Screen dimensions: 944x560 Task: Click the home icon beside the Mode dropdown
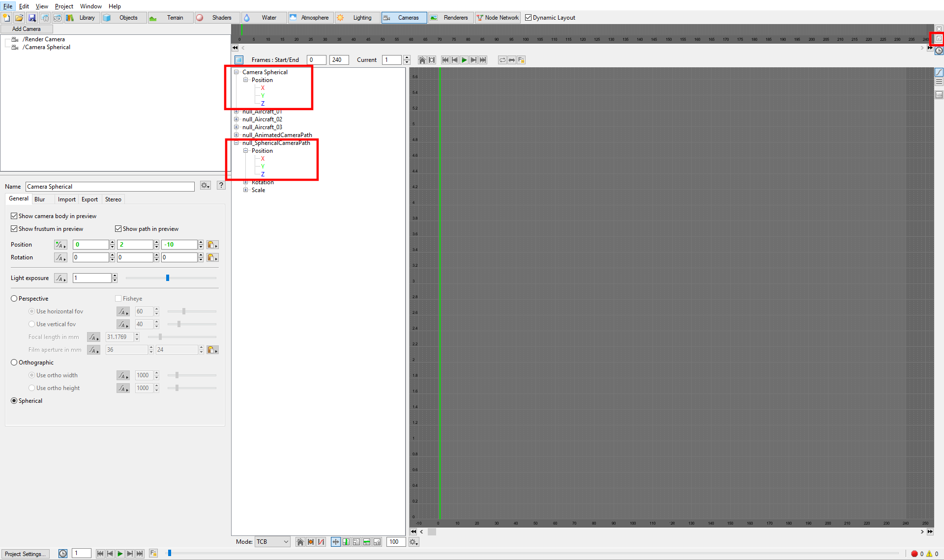coord(300,542)
